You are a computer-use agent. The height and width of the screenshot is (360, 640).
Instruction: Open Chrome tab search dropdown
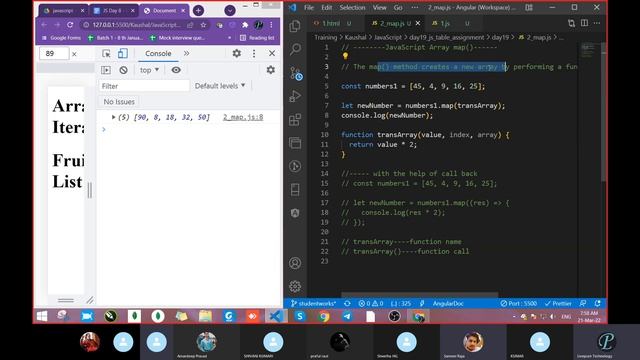click(230, 11)
